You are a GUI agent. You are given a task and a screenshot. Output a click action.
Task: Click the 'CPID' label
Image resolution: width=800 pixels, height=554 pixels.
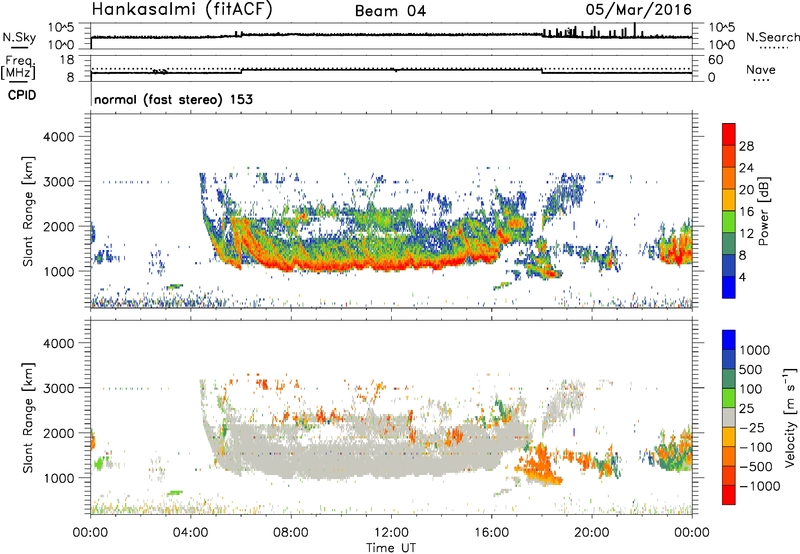pyautogui.click(x=22, y=95)
